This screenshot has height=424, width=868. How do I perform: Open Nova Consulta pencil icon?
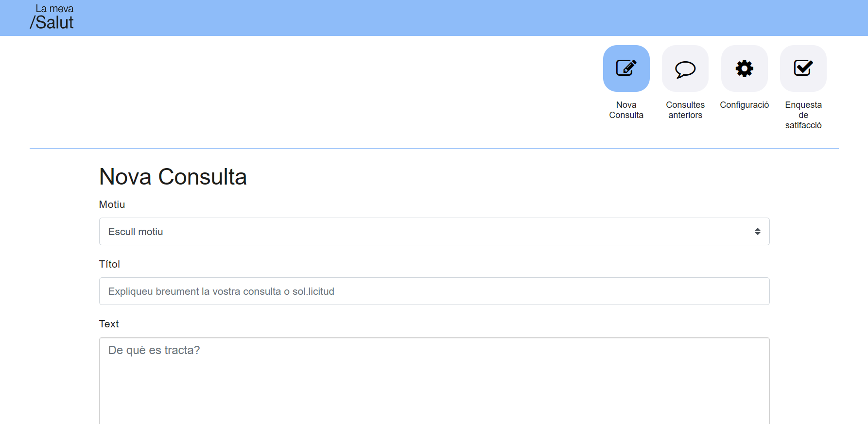click(x=626, y=68)
